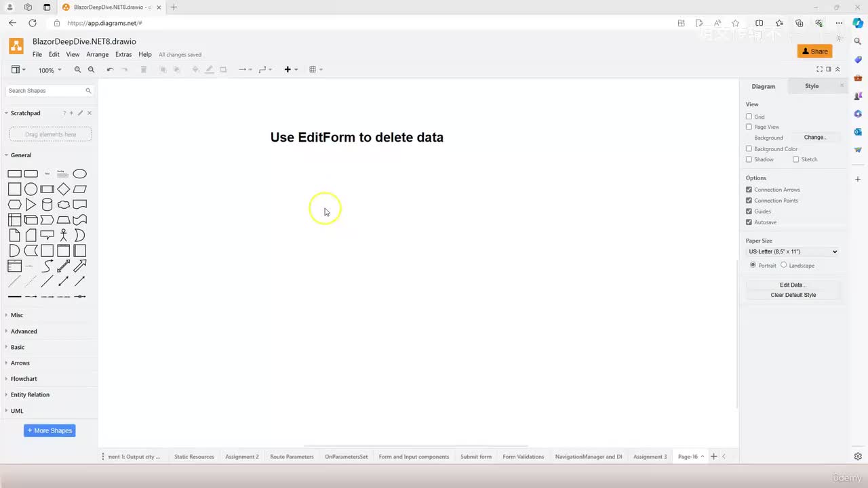
Task: Open the waypoints connector style dropdown
Action: pos(265,70)
